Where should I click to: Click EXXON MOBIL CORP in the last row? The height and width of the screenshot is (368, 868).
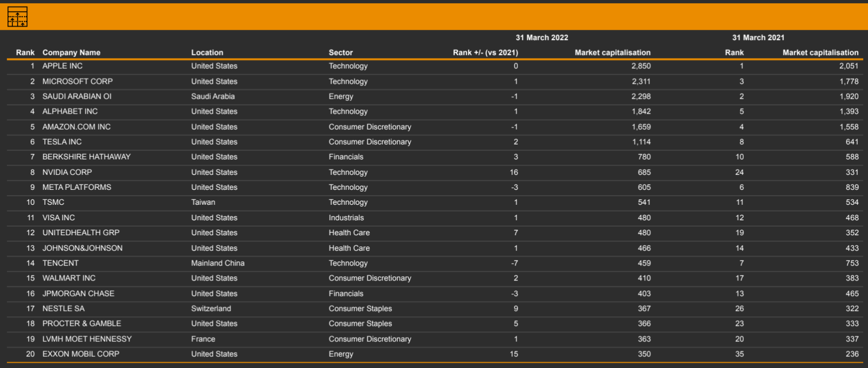[x=81, y=354]
